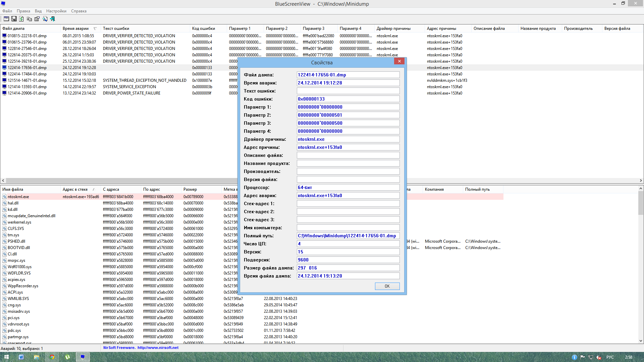Open the Настройки menu
This screenshot has width=644, height=362.
tap(56, 11)
